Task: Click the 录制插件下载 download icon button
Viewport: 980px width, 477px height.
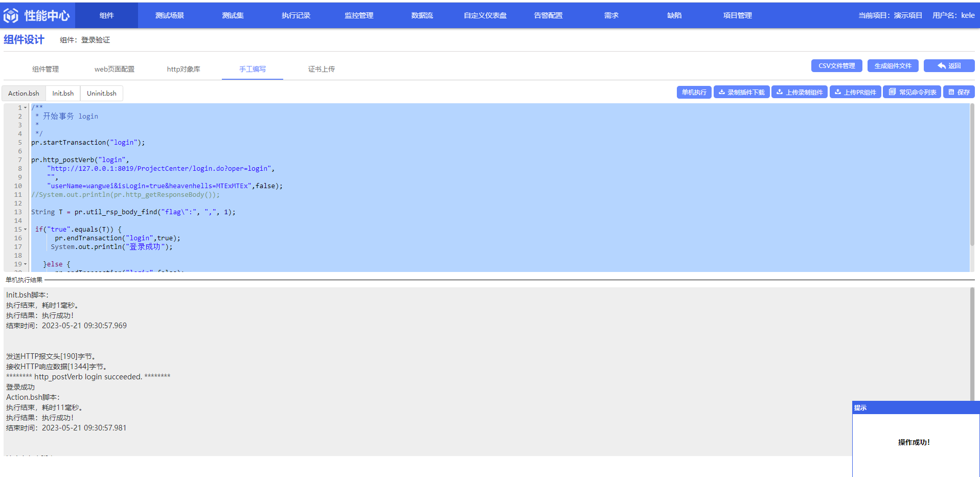Action: (741, 92)
